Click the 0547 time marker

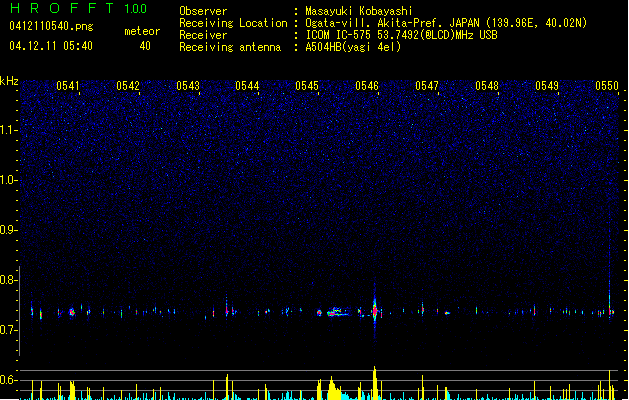pos(427,86)
